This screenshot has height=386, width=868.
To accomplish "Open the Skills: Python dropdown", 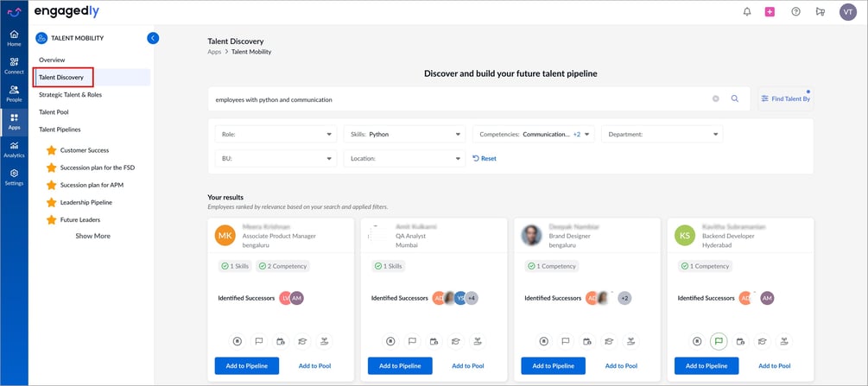I will pos(405,134).
